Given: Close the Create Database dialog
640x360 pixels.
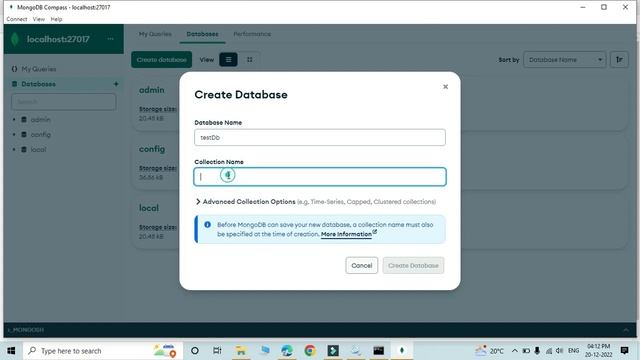Looking at the screenshot, I should point(445,87).
